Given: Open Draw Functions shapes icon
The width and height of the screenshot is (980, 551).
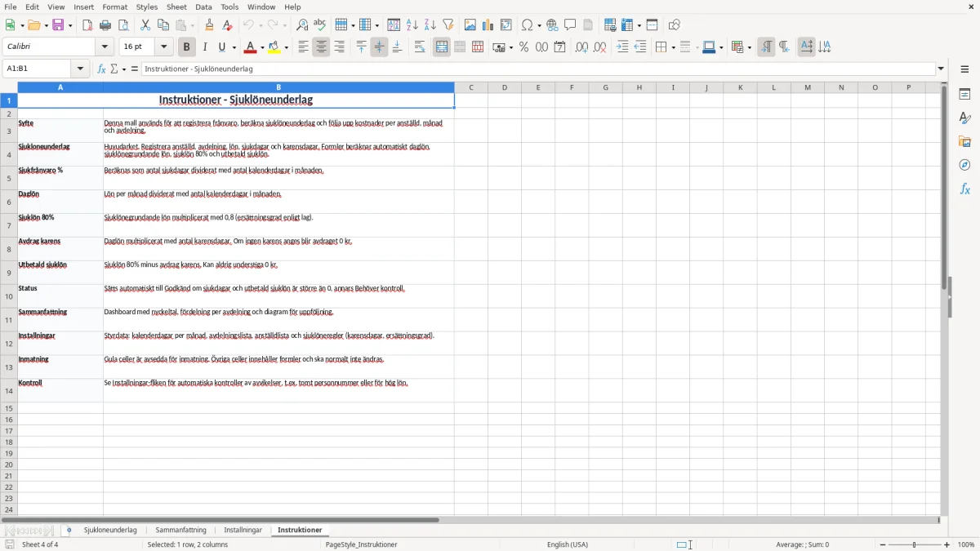Looking at the screenshot, I should [x=675, y=25].
